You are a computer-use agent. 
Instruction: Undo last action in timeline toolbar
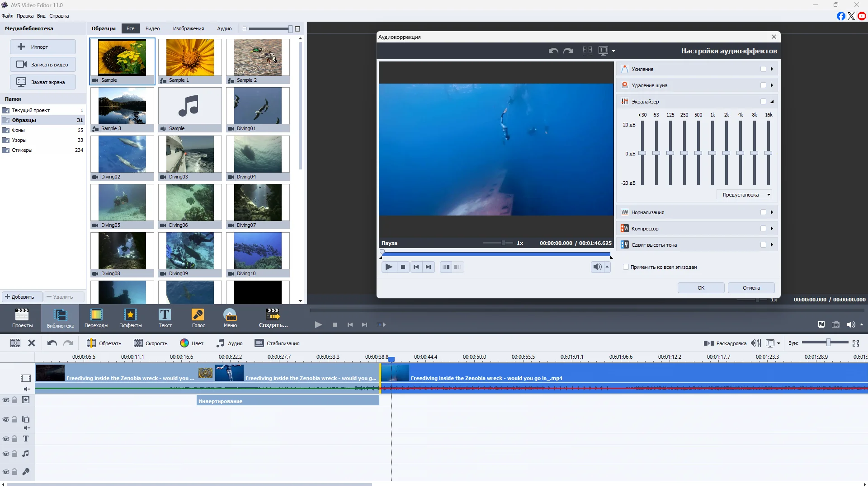(x=52, y=343)
